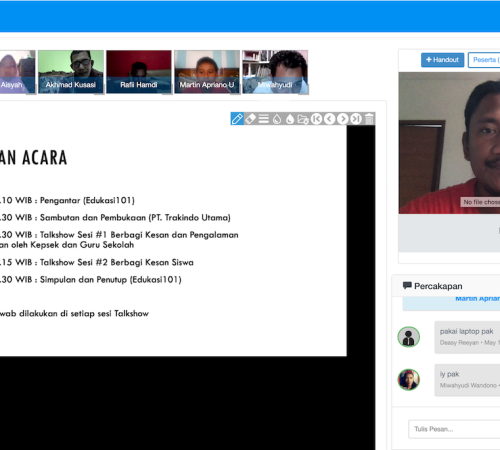Click the slide title 'ACARA'

point(45,158)
